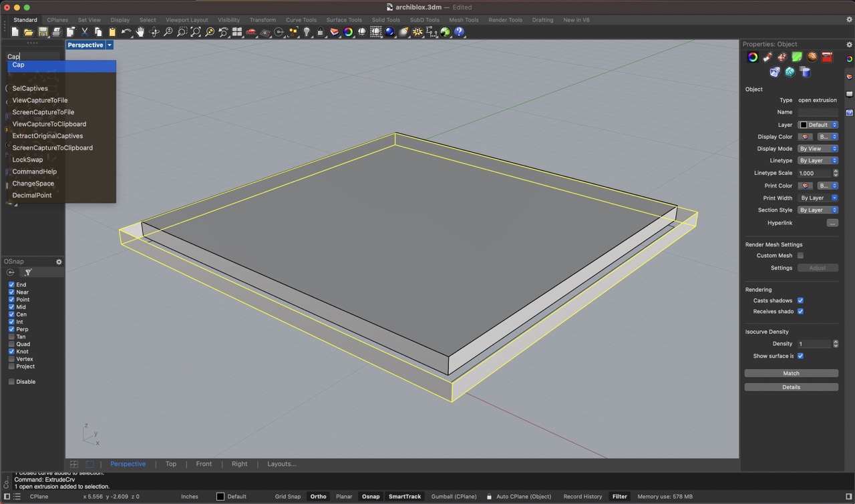Viewport: 855px width, 504px height.
Task: Select the Zoom Window tool
Action: [x=182, y=32]
